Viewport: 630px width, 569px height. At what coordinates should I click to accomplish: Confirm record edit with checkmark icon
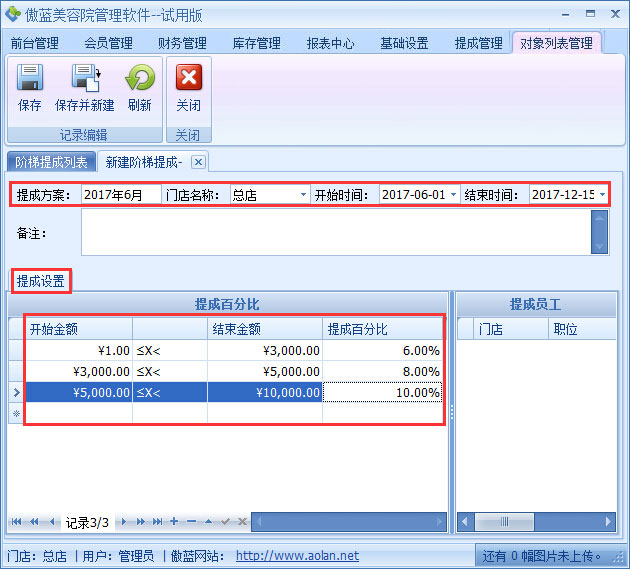(225, 522)
